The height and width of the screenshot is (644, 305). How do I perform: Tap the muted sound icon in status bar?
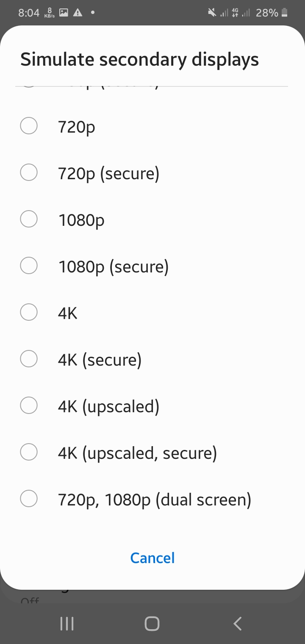[212, 13]
